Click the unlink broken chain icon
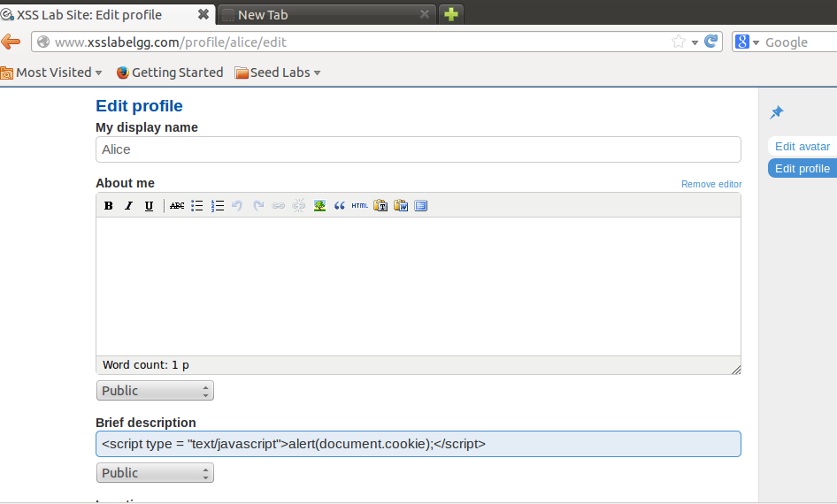The height and width of the screenshot is (504, 837). (x=299, y=206)
